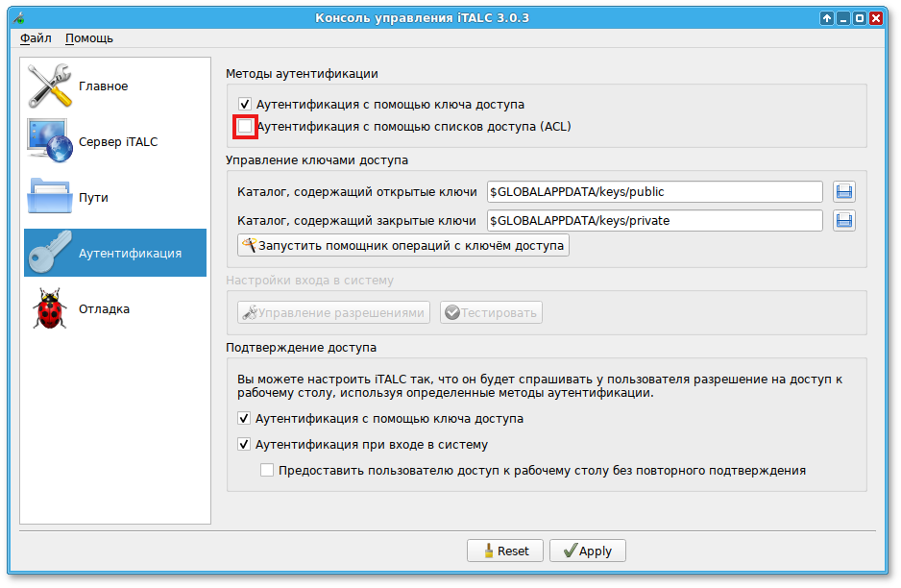Click the Управление ключами доступа heading
The image size is (901, 588).
point(317,160)
